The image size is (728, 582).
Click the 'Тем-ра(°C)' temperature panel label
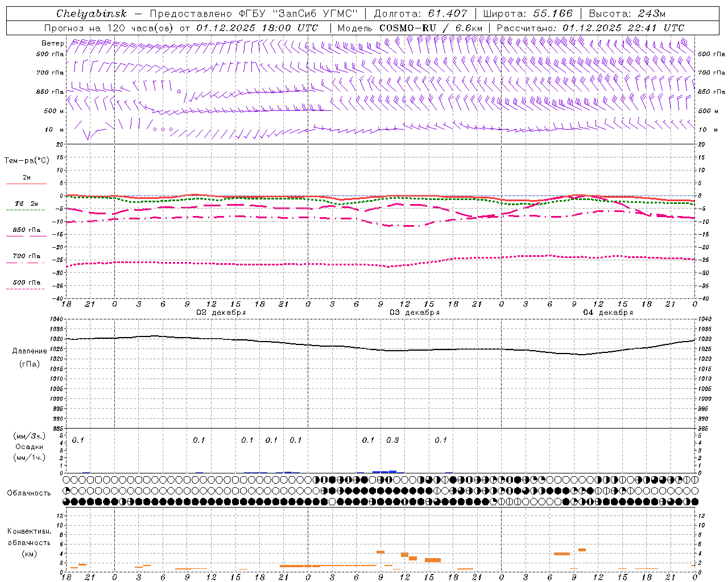coord(27,161)
